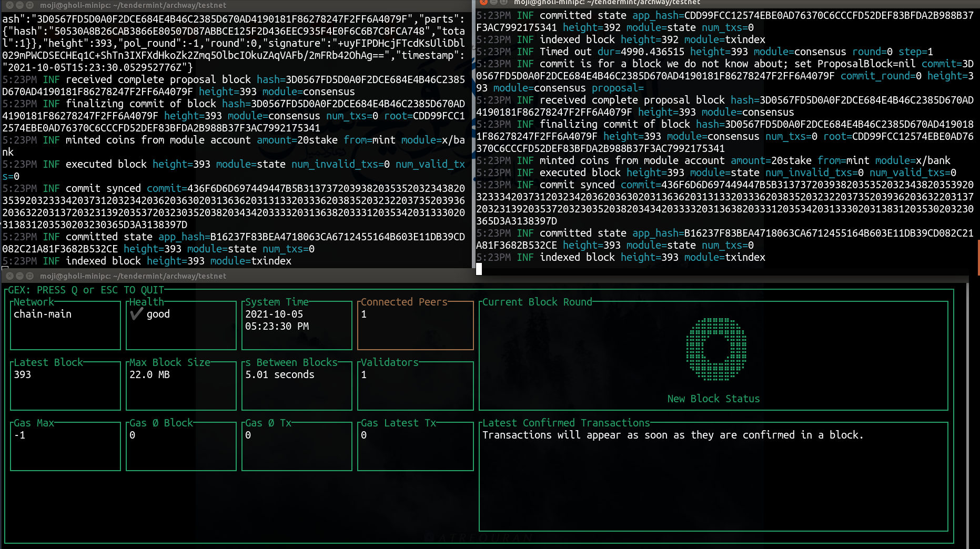Click the Network panel showing chain-main

pos(65,325)
